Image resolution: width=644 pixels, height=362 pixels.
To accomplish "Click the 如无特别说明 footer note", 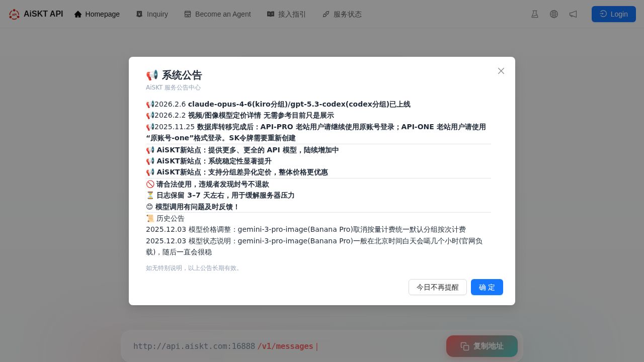I will [x=194, y=268].
